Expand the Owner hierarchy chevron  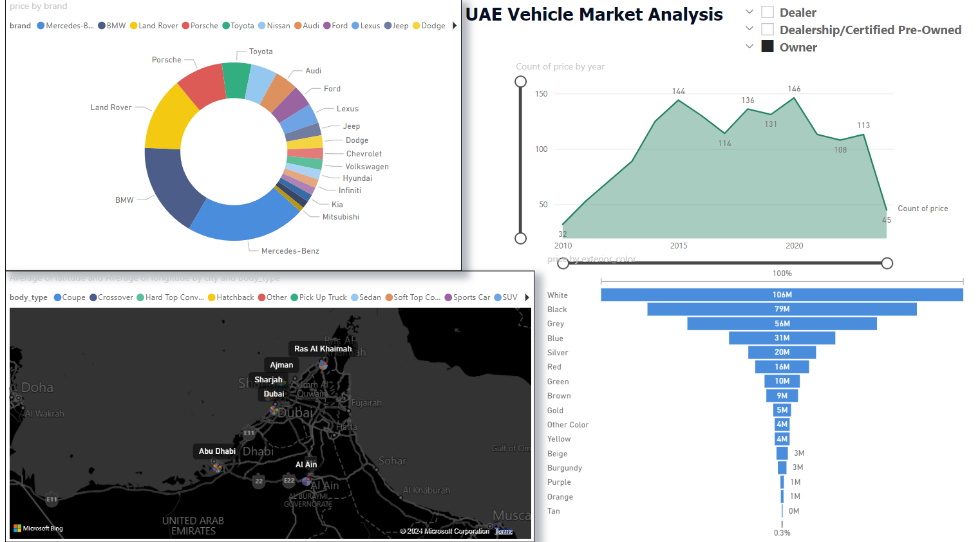pyautogui.click(x=749, y=46)
